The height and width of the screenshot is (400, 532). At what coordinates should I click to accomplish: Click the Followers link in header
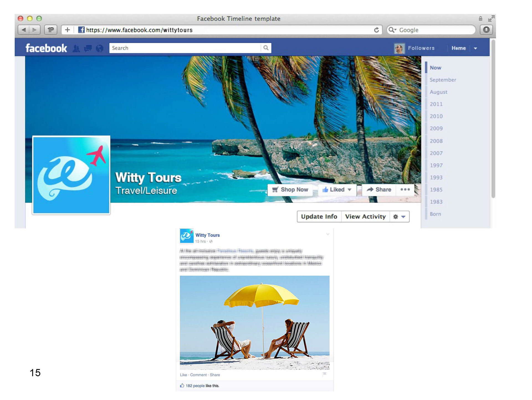421,48
